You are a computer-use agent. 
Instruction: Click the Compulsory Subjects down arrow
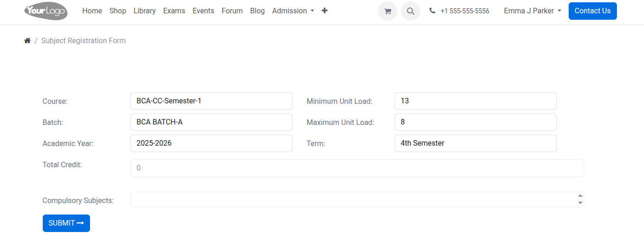click(580, 203)
